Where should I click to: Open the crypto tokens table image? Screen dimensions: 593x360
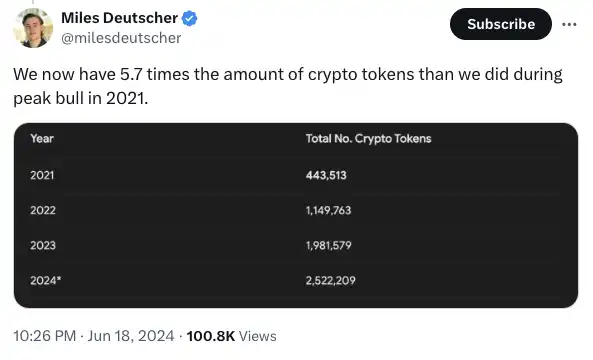(x=296, y=215)
